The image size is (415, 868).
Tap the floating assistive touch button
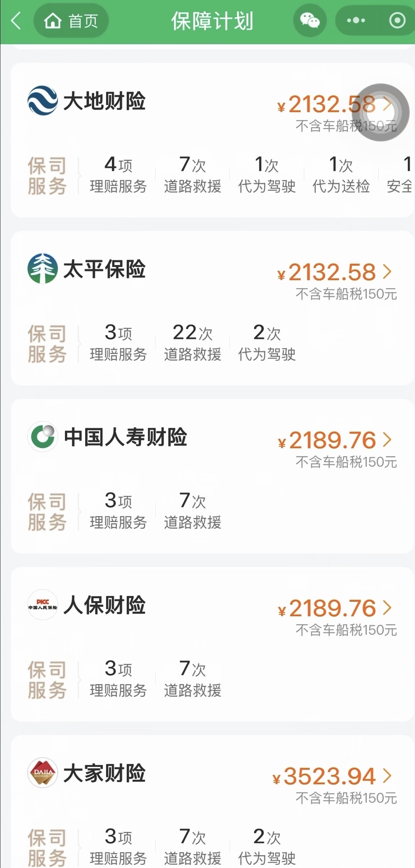pos(381,112)
